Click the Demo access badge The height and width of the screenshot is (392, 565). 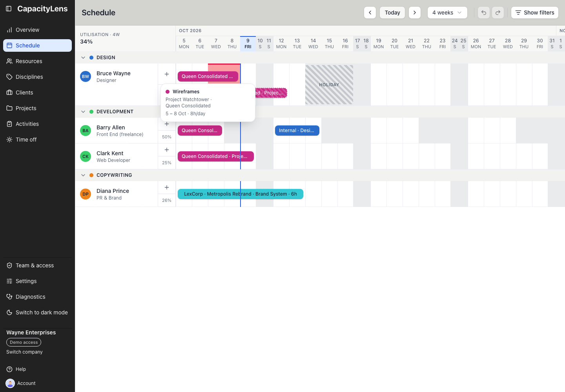(24, 342)
